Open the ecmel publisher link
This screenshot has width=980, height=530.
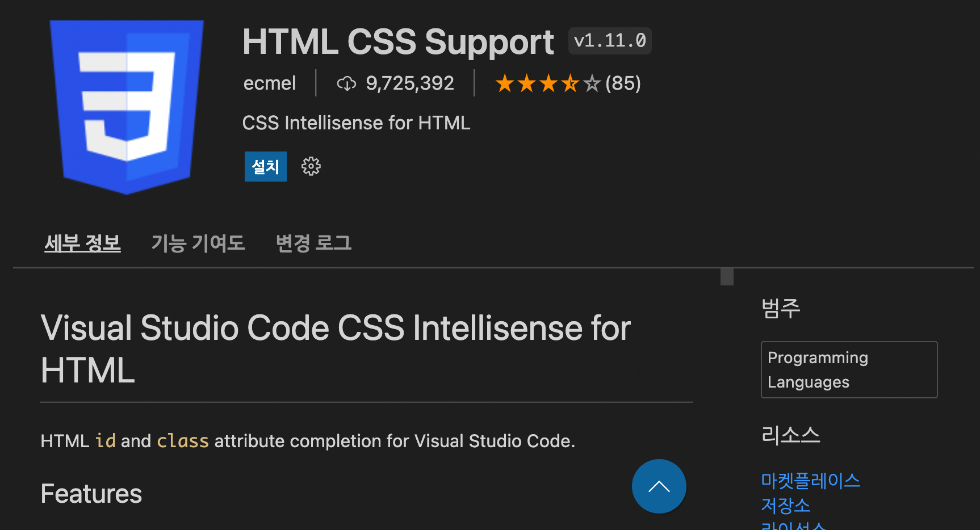(x=270, y=83)
